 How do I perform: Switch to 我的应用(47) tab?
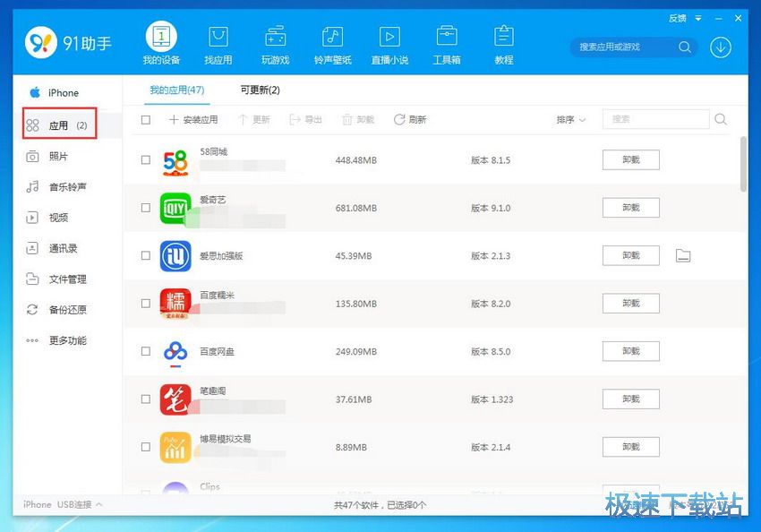pyautogui.click(x=176, y=90)
